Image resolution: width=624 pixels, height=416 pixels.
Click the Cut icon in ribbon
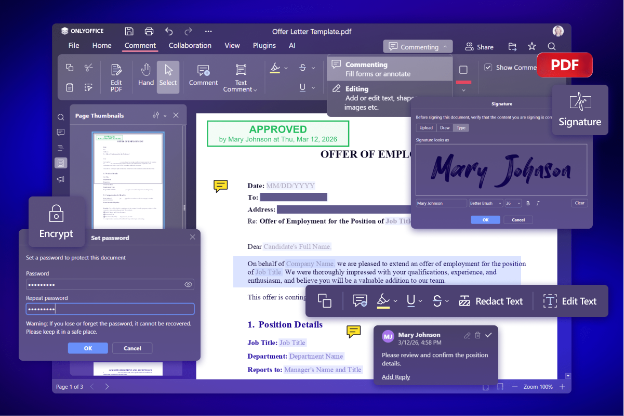pos(88,67)
